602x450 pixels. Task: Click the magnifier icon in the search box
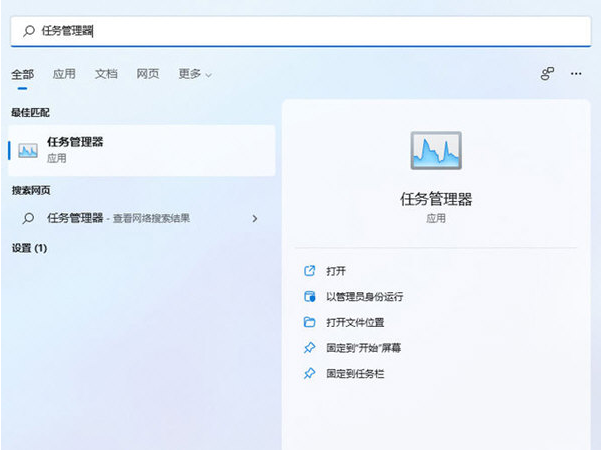(29, 31)
